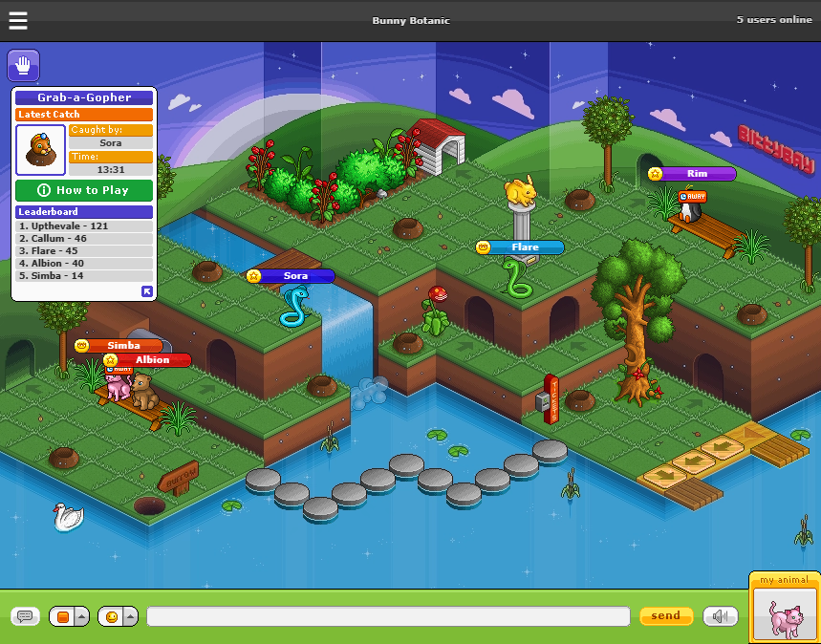Screen dimensions: 821x644
Task: Open the my animal panel
Action: click(785, 608)
